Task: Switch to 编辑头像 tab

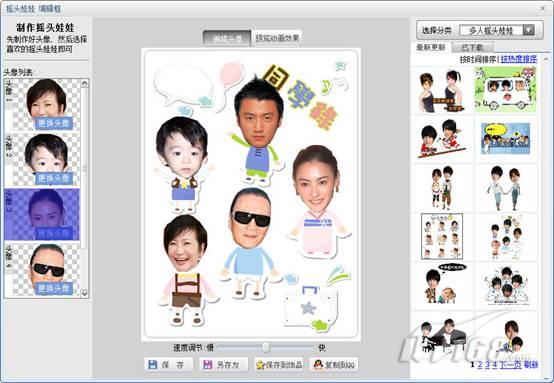Action: click(x=227, y=38)
